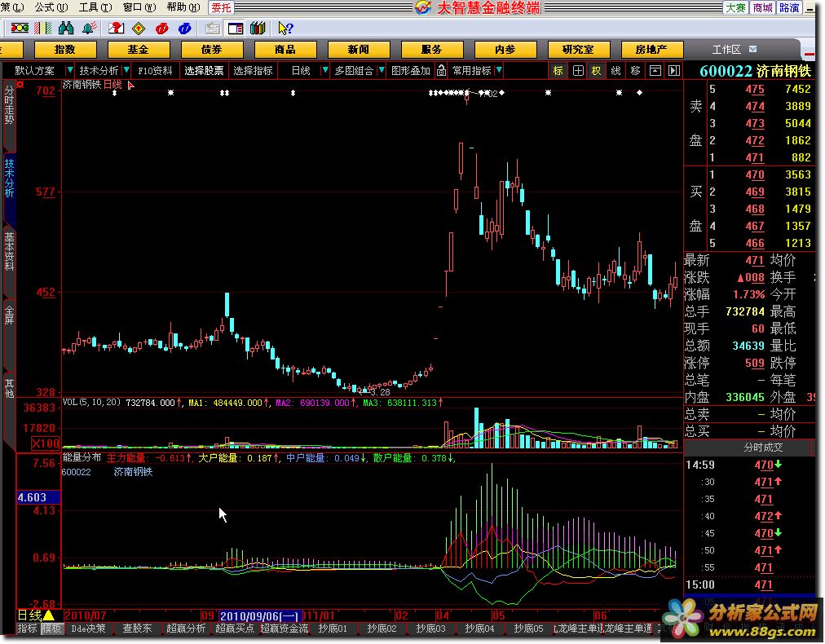The height and width of the screenshot is (644, 825).
Task: Switch to 分时走势 side tab
Action: coord(9,105)
